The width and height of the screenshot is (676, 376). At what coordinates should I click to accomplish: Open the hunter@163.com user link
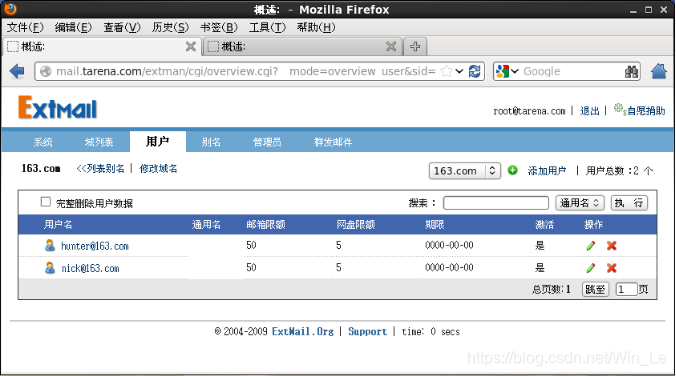(95, 246)
